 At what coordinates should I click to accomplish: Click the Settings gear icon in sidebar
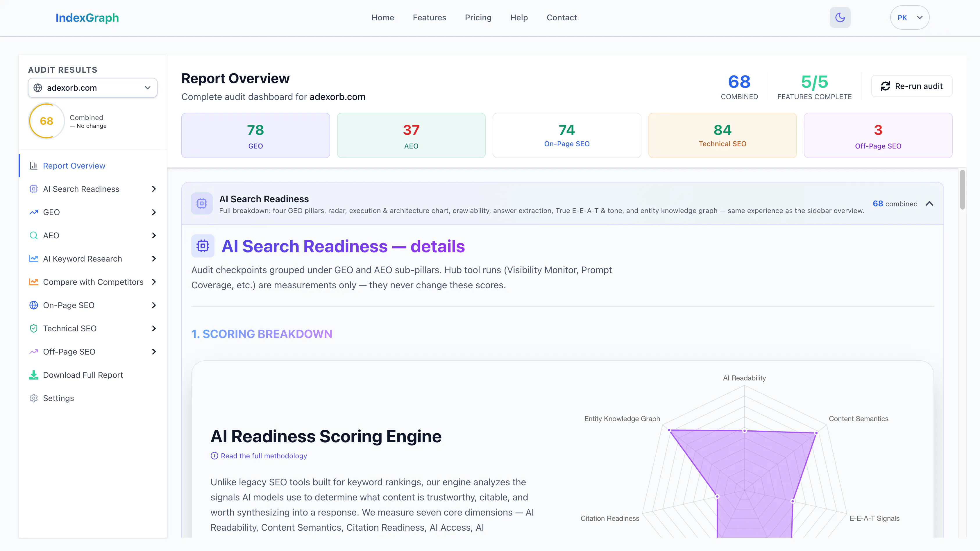(33, 398)
